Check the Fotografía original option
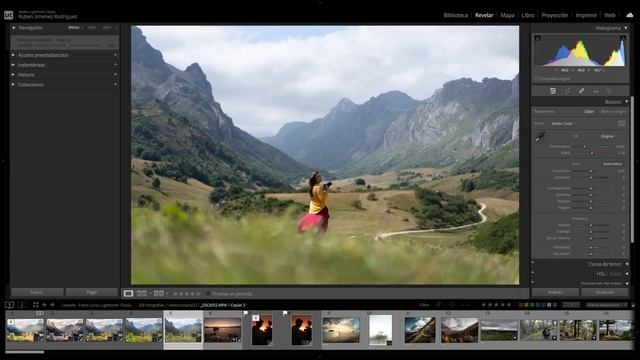 pyautogui.click(x=537, y=78)
